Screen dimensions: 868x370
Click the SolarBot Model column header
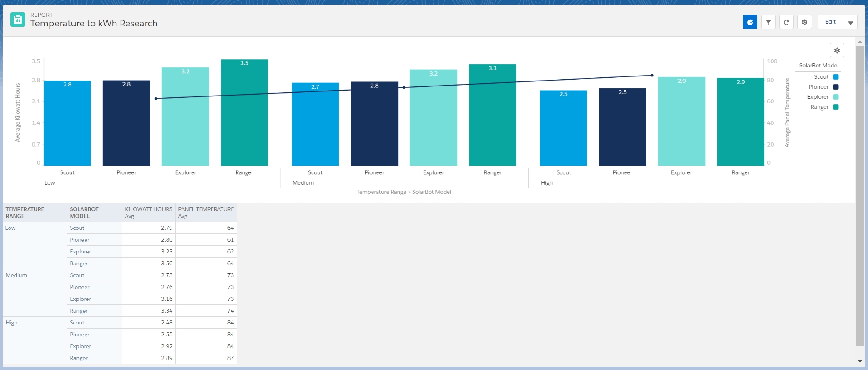(x=95, y=213)
